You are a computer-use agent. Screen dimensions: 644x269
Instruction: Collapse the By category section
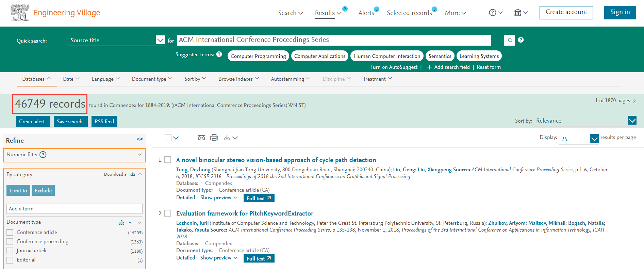tap(139, 174)
